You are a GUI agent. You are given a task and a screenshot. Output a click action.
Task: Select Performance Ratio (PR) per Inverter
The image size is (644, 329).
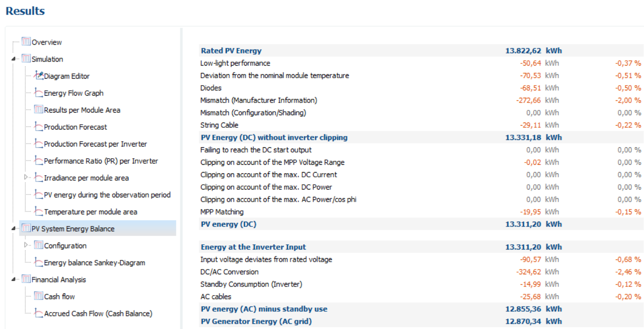point(101,161)
